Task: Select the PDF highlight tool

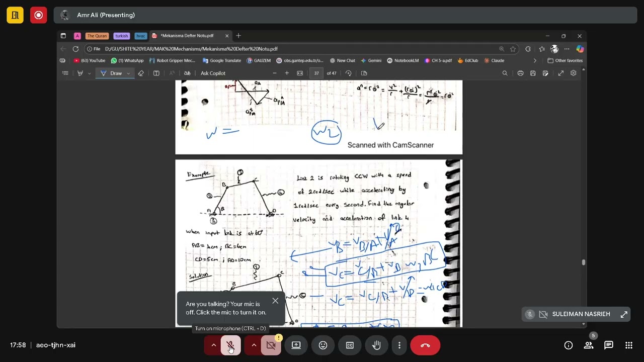Action: coord(80,73)
